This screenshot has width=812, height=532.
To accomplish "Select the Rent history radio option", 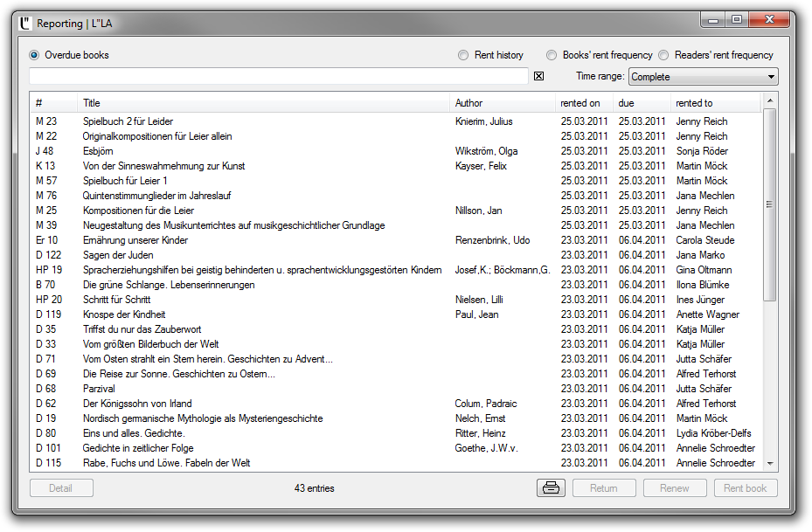I will [463, 55].
